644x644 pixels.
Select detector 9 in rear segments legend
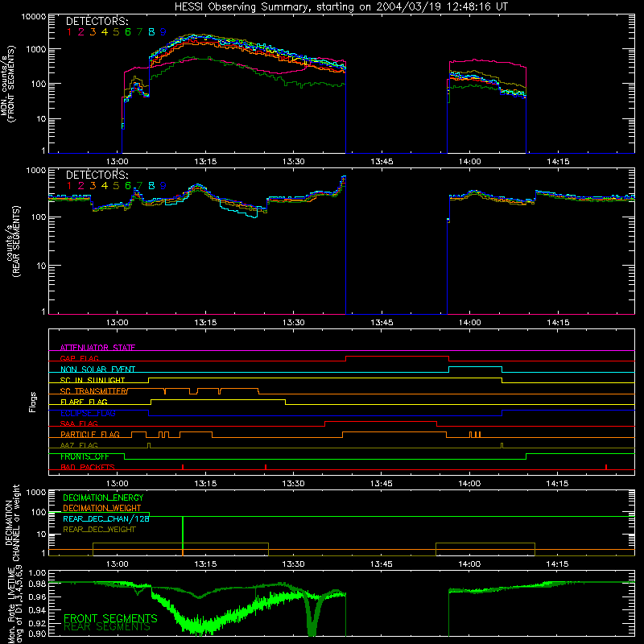163,186
